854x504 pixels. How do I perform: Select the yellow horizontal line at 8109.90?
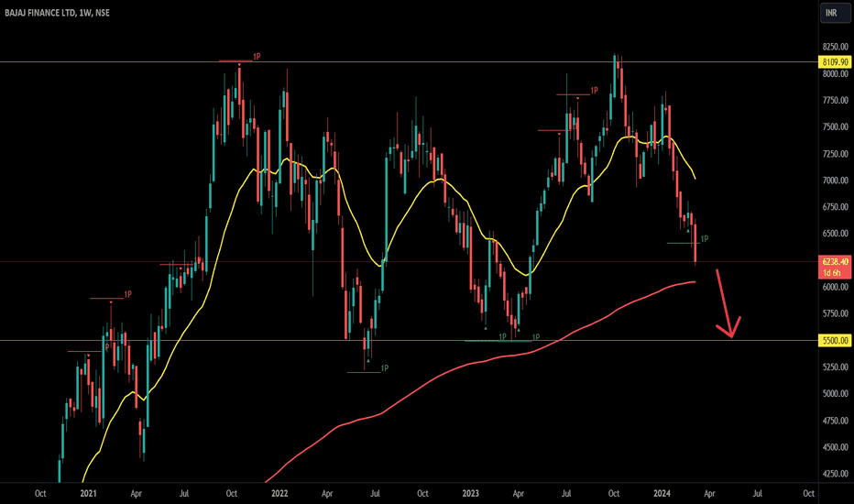pyautogui.click(x=409, y=62)
